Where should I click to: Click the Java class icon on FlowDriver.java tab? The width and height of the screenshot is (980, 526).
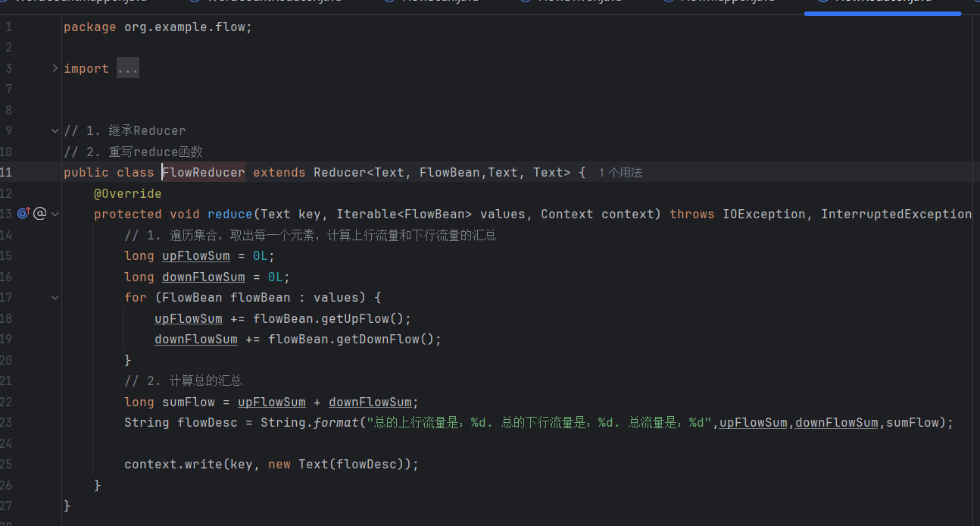tap(525, 2)
